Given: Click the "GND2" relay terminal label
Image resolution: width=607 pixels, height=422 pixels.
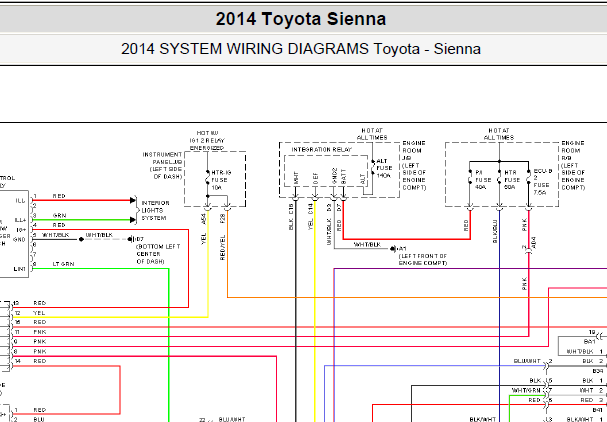Looking at the screenshot, I should click(334, 176).
